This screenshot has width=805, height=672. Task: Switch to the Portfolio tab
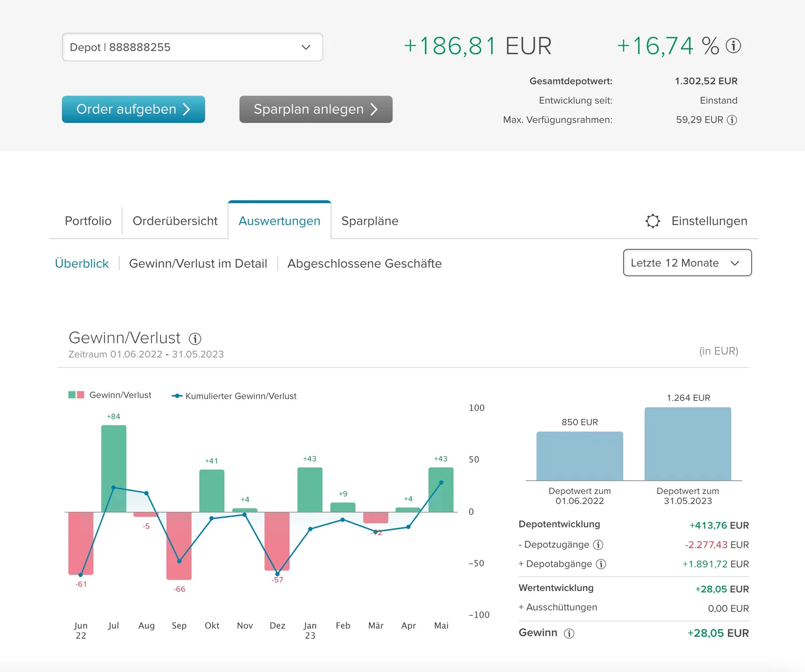(88, 221)
